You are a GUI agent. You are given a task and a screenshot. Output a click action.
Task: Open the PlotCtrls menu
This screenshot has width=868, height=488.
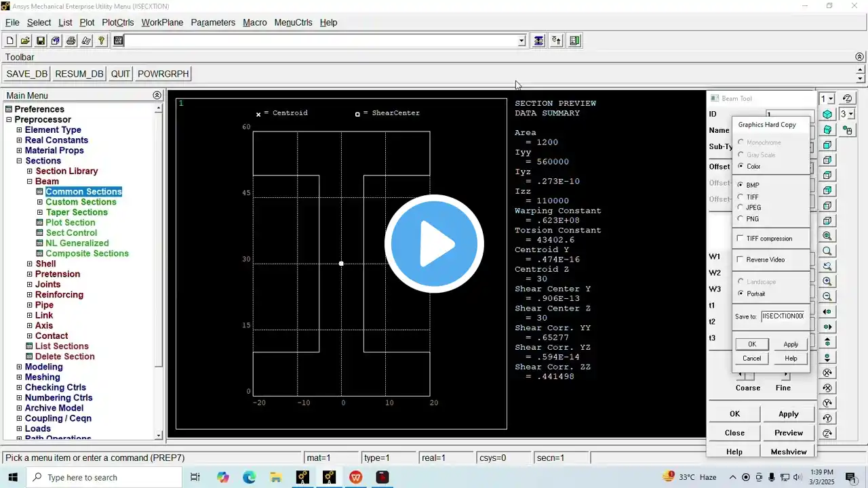tap(118, 22)
